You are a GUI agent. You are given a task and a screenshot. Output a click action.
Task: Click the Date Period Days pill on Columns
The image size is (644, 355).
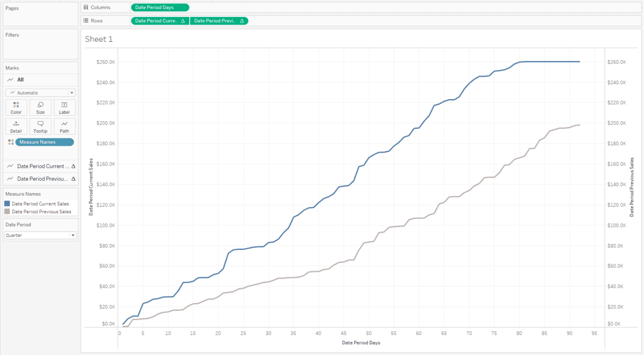(x=160, y=8)
